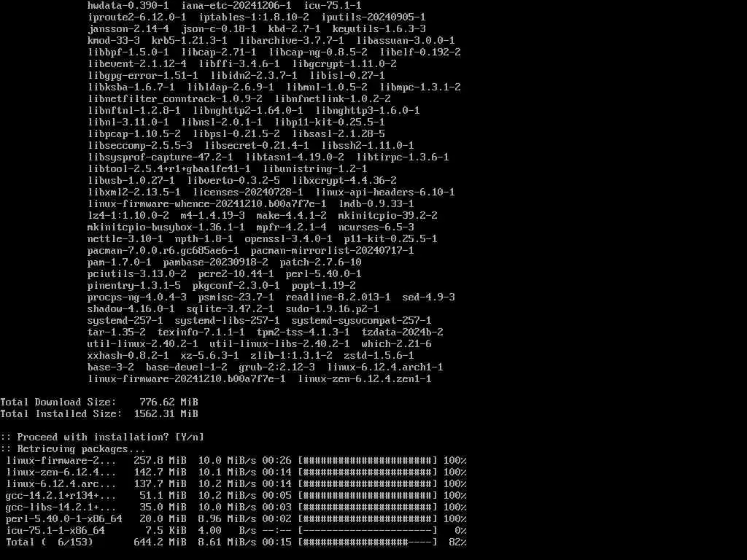Image resolution: width=747 pixels, height=560 pixels.
Task: Click the pacman-mirrorlist-20240717-1 package name
Action: [x=333, y=251]
